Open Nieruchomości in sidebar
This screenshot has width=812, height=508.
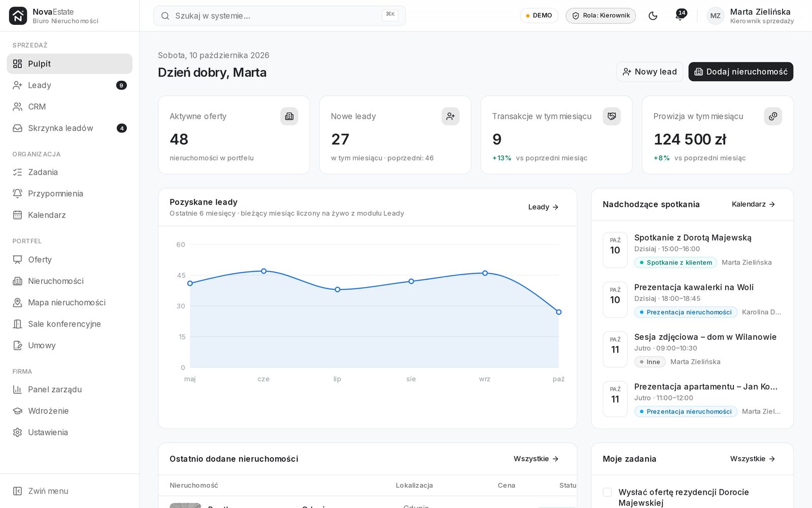70,281
